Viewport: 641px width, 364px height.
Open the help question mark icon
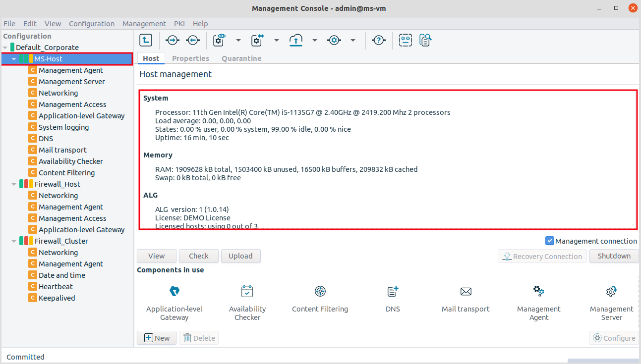[378, 40]
